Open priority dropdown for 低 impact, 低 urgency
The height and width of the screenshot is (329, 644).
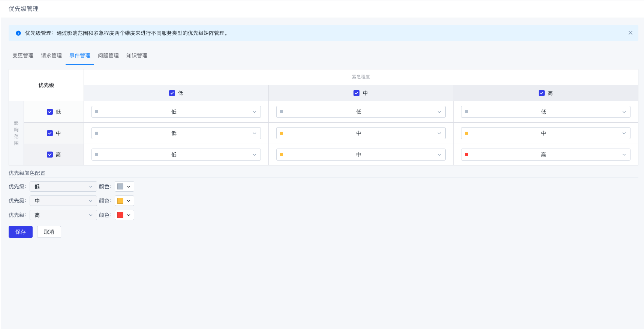(x=176, y=112)
